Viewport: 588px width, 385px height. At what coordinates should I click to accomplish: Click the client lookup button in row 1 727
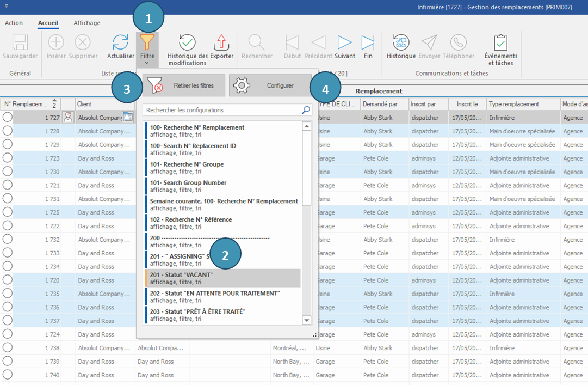128,117
